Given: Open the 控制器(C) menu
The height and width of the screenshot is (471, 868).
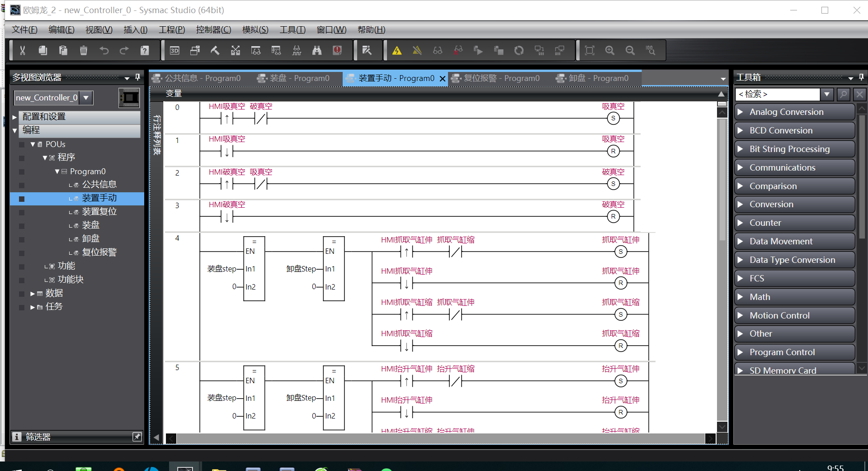Looking at the screenshot, I should click(213, 30).
